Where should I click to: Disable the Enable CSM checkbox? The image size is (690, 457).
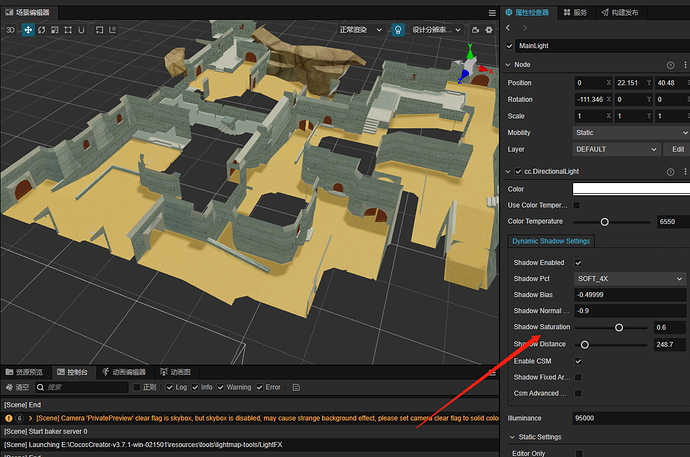(x=578, y=360)
